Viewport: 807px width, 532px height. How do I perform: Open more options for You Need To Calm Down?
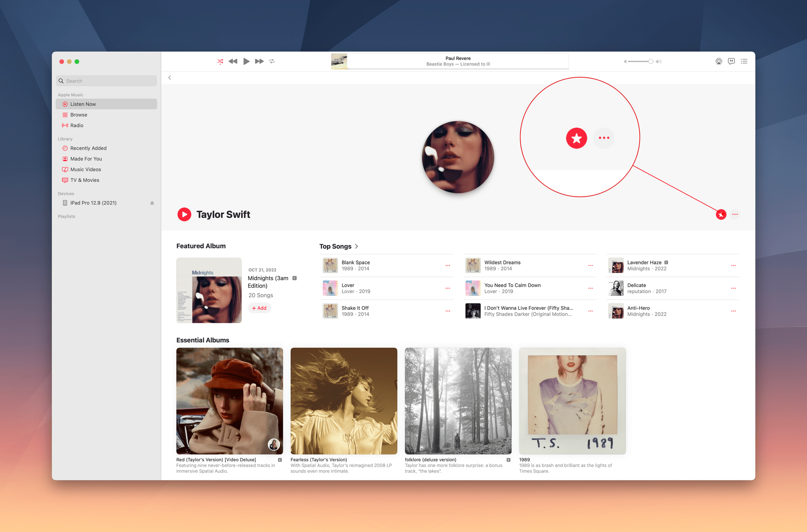pos(591,288)
